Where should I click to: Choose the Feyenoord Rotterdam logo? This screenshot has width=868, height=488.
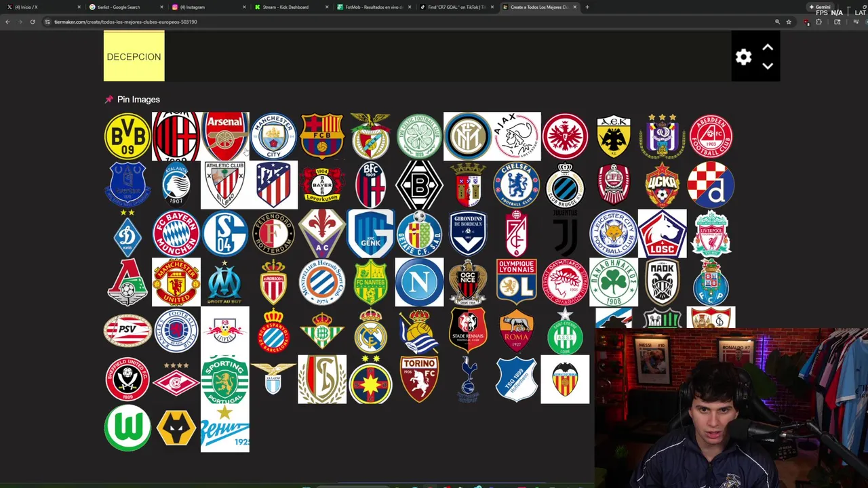point(273,233)
